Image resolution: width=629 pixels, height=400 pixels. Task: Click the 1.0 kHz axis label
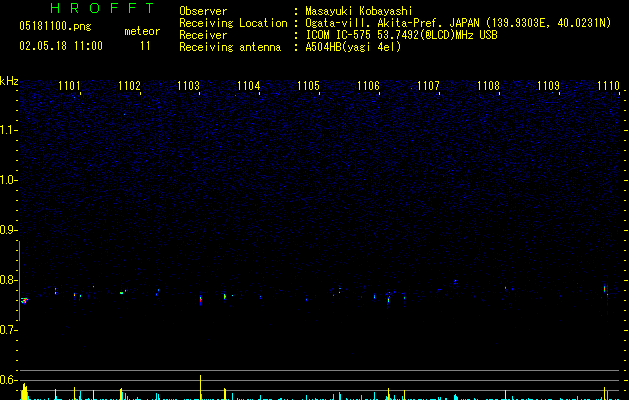click(x=8, y=180)
